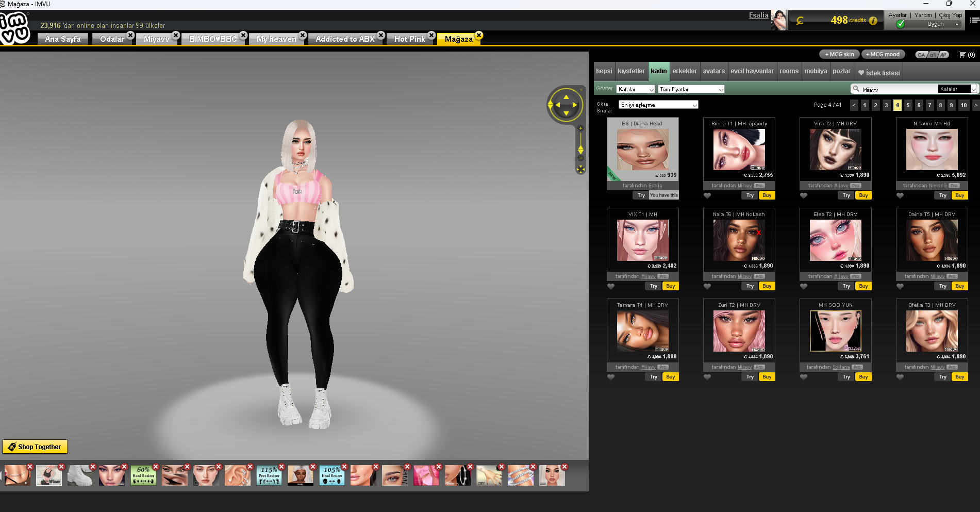980x512 pixels.
Task: Toggle wishlist heart for Nala T6
Action: (707, 286)
